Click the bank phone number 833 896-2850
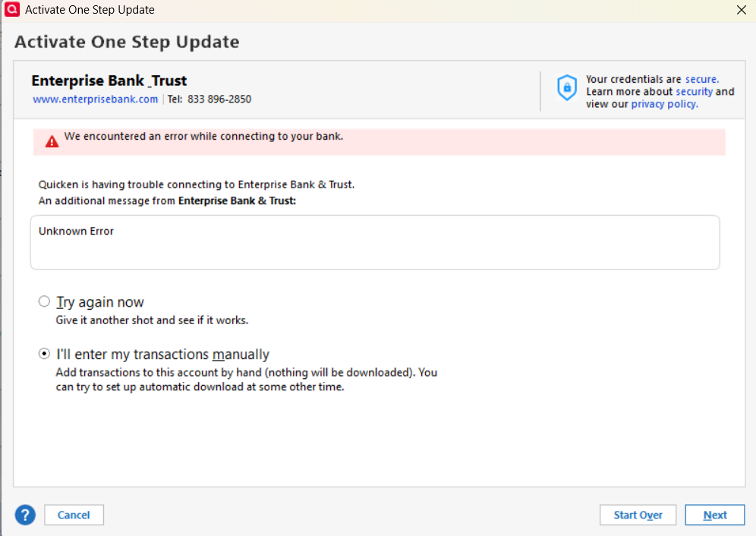This screenshot has width=756, height=536. point(219,99)
